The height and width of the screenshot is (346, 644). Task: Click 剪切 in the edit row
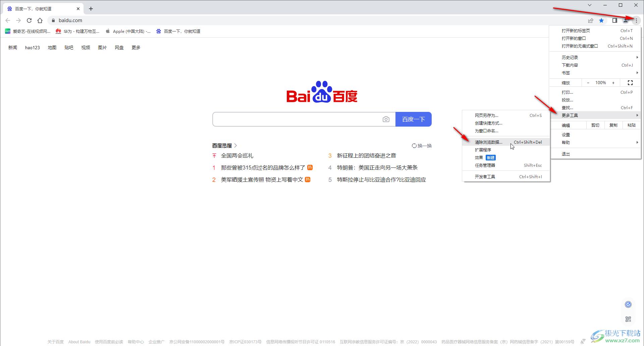[x=595, y=125]
